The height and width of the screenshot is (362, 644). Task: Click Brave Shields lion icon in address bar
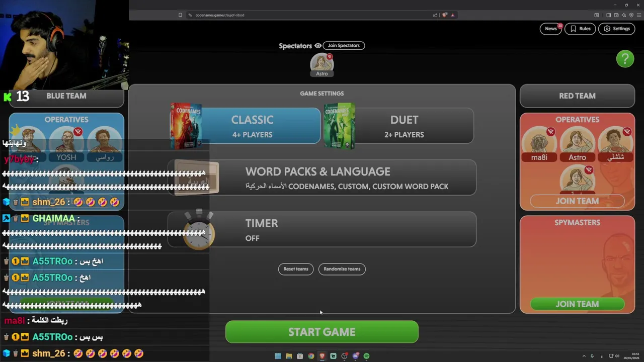[444, 15]
